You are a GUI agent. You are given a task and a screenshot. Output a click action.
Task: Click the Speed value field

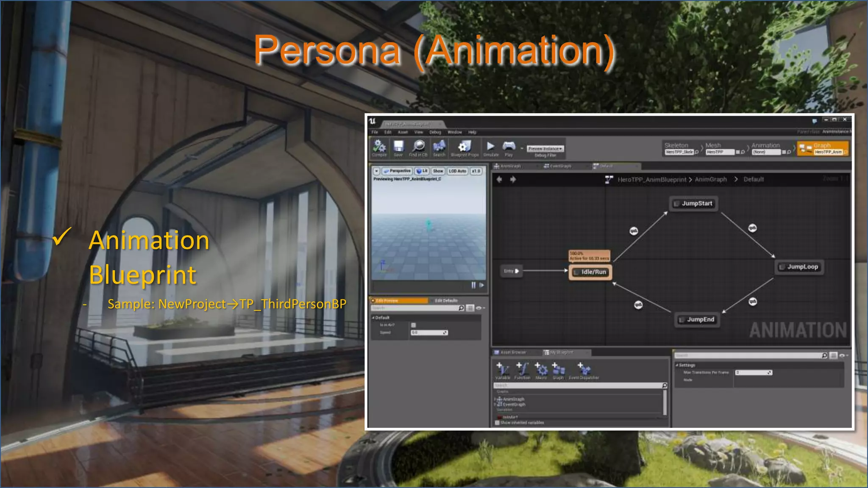pos(429,333)
